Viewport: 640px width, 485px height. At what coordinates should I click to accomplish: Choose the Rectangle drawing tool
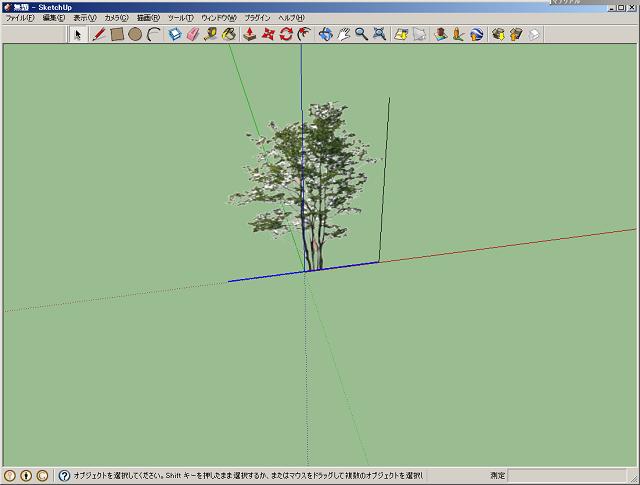tap(116, 34)
